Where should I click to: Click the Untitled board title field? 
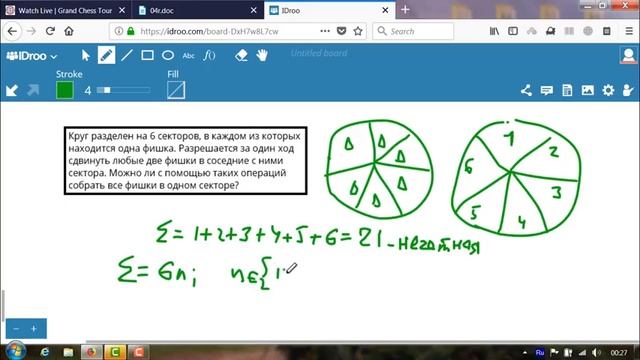pyautogui.click(x=319, y=53)
